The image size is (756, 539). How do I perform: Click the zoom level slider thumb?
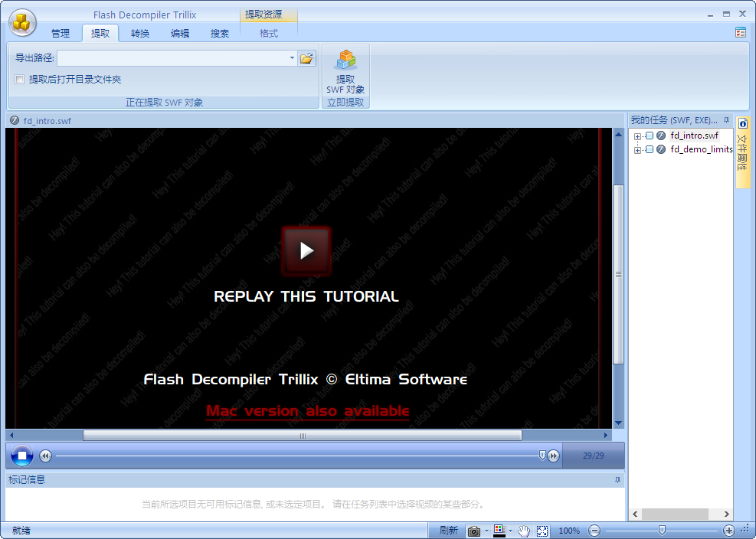click(x=662, y=531)
